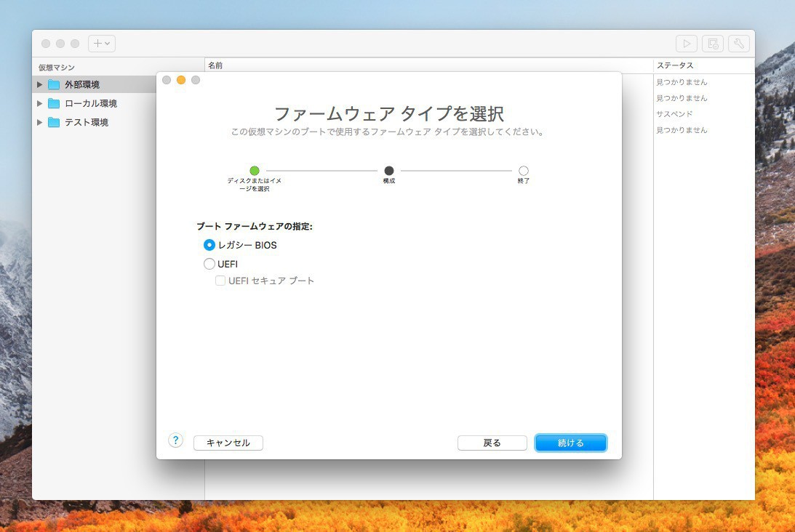The image size is (795, 532).
Task: Open the snapshot manager toolbar icon
Action: (712, 44)
